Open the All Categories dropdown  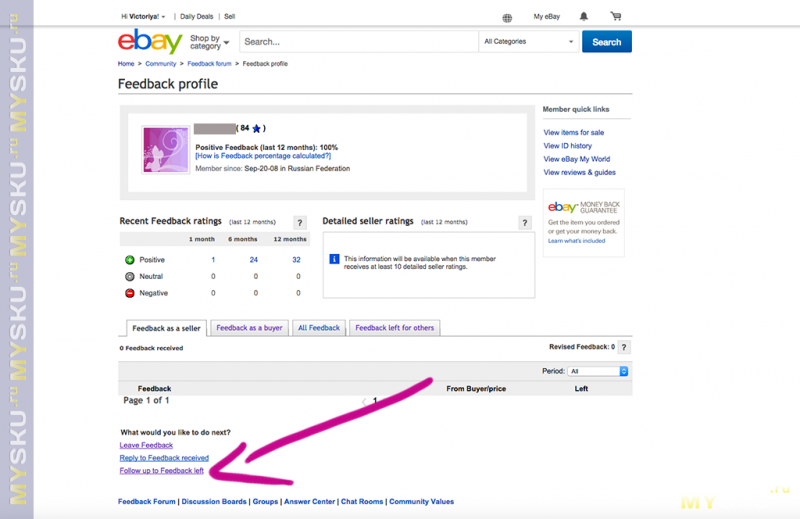pyautogui.click(x=528, y=42)
